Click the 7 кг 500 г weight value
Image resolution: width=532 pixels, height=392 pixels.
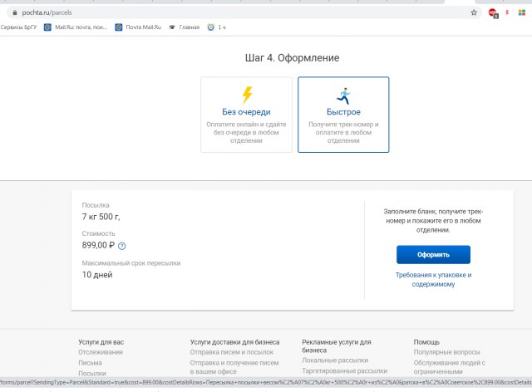pos(101,217)
